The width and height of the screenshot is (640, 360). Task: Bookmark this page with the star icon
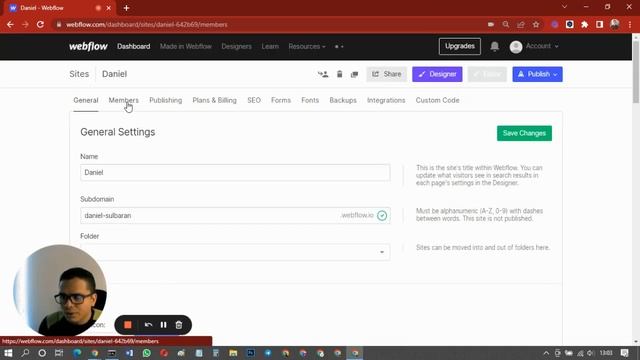536,24
